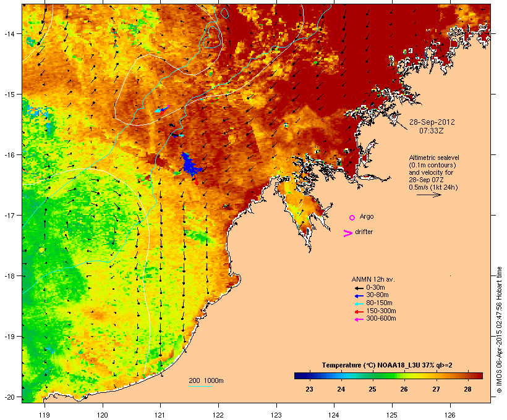Click the cyan 80-150m legend arrow
This screenshot has width=507, height=420.
(x=359, y=304)
